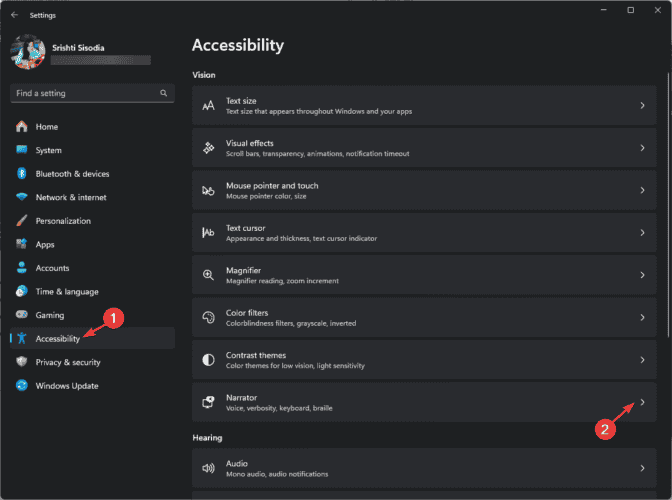Click the Visual effects sparkle icon
Viewport: 672px width, 500px height.
click(x=208, y=148)
